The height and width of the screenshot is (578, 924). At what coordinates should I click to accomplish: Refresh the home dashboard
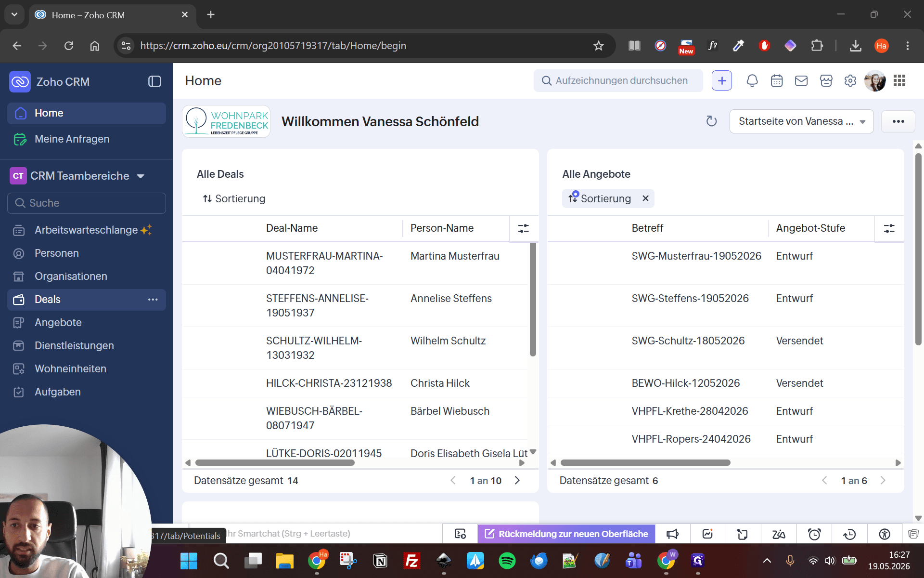point(711,121)
